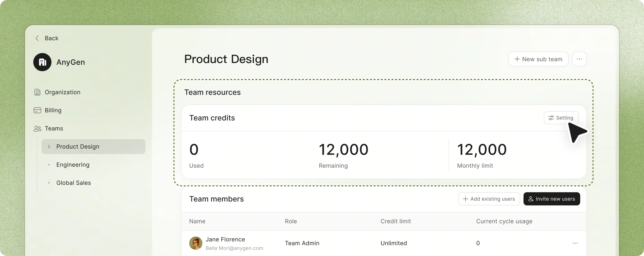644x256 pixels.
Task: Click the Unlimited credit limit cell
Action: [394, 243]
